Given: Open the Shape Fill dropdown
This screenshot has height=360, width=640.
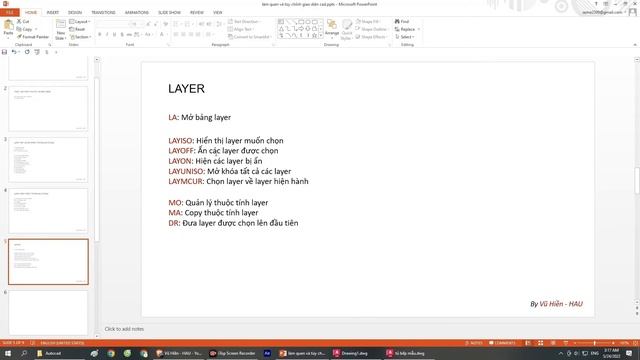Looking at the screenshot, I should point(368,21).
